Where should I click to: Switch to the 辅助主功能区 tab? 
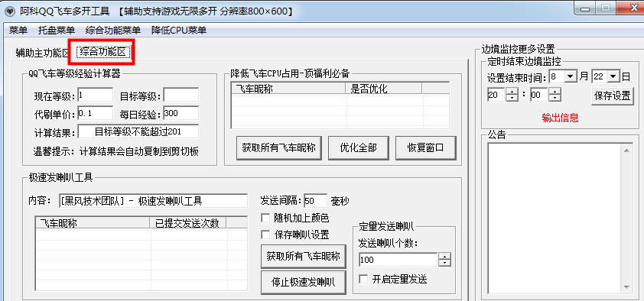pos(41,53)
